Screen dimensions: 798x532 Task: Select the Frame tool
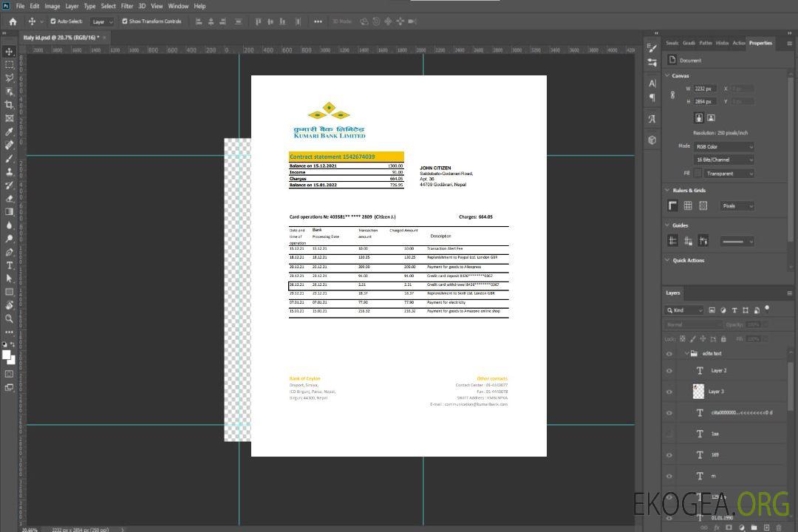click(9, 118)
